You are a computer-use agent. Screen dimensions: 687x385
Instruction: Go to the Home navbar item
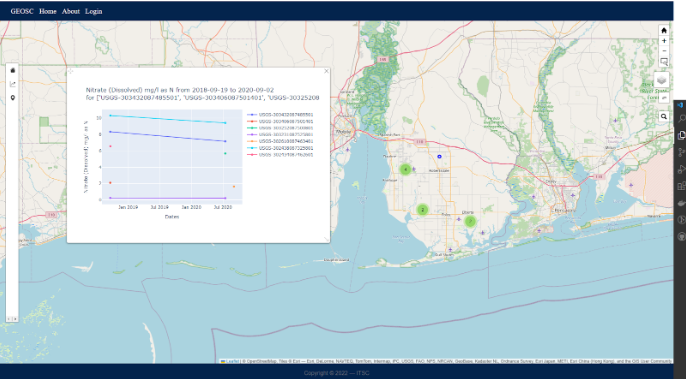(48, 11)
